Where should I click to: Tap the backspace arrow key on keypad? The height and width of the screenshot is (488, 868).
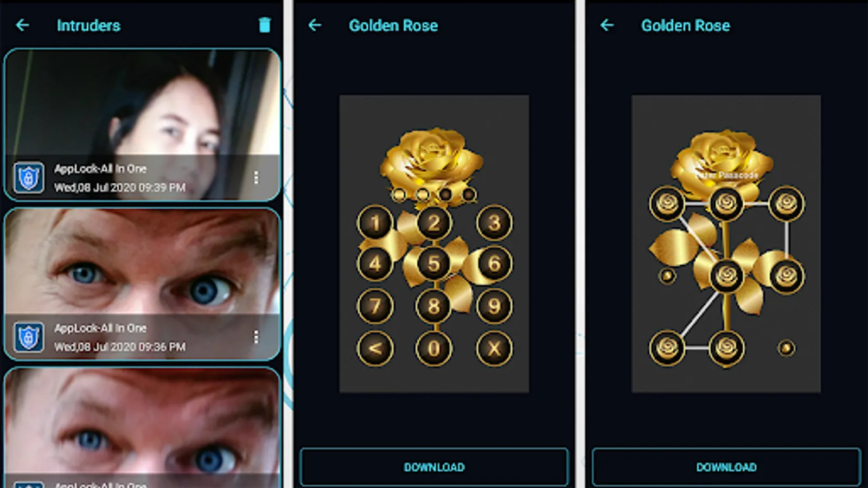coord(375,348)
